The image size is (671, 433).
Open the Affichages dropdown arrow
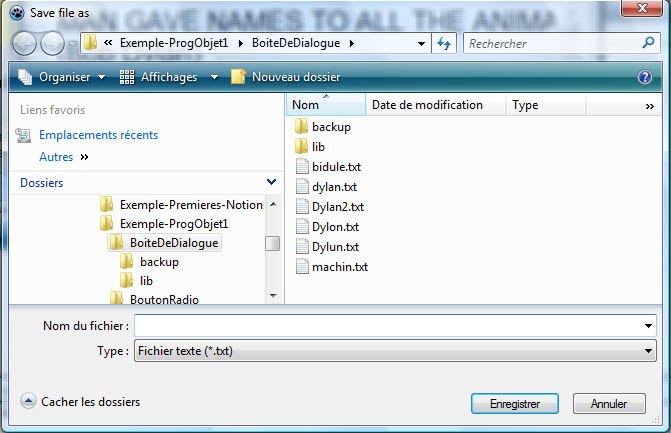pos(214,77)
